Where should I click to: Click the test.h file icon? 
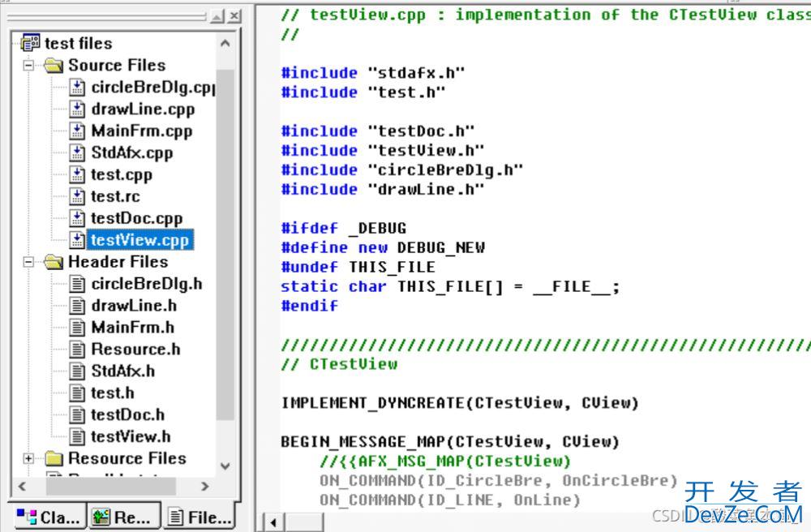pos(77,393)
